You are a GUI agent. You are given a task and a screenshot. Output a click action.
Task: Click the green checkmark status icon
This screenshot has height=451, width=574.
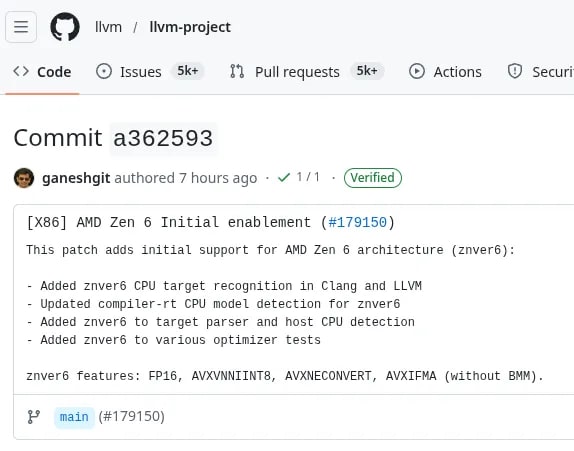[284, 178]
